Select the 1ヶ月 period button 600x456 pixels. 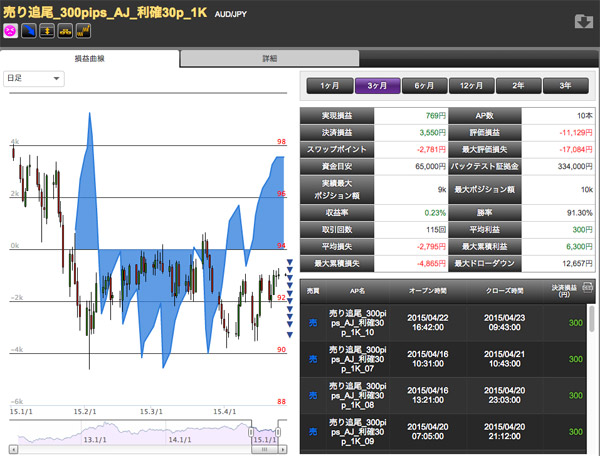[x=330, y=86]
